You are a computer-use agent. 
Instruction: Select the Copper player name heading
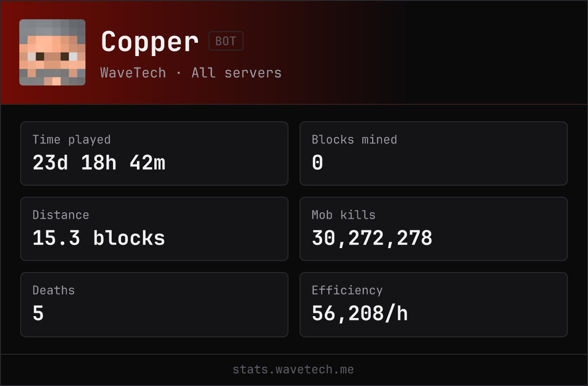[x=150, y=42]
